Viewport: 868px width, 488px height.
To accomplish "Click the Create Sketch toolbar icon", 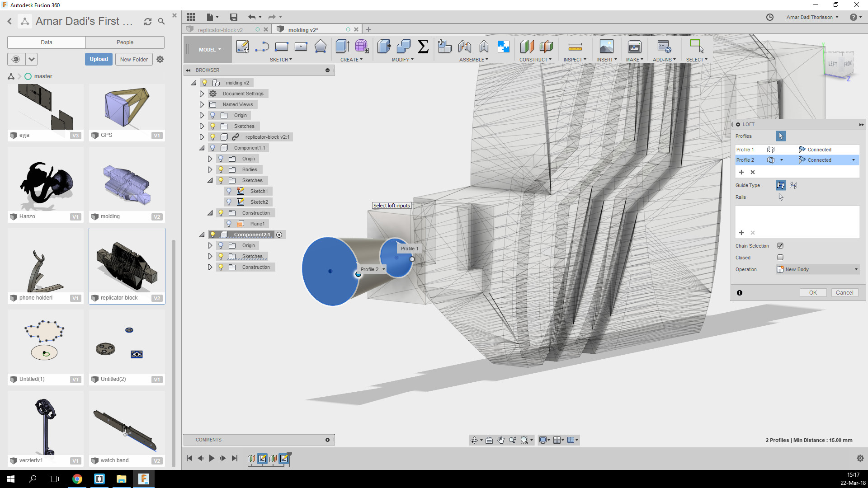I will [x=242, y=47].
